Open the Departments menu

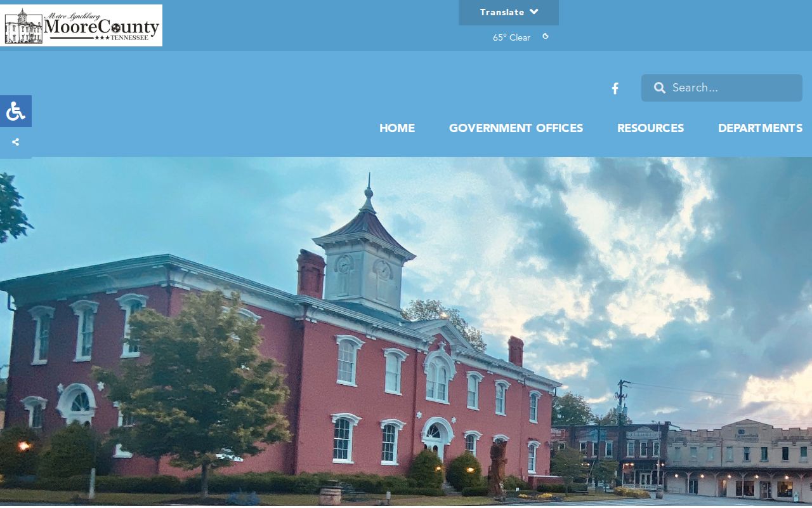tap(760, 128)
